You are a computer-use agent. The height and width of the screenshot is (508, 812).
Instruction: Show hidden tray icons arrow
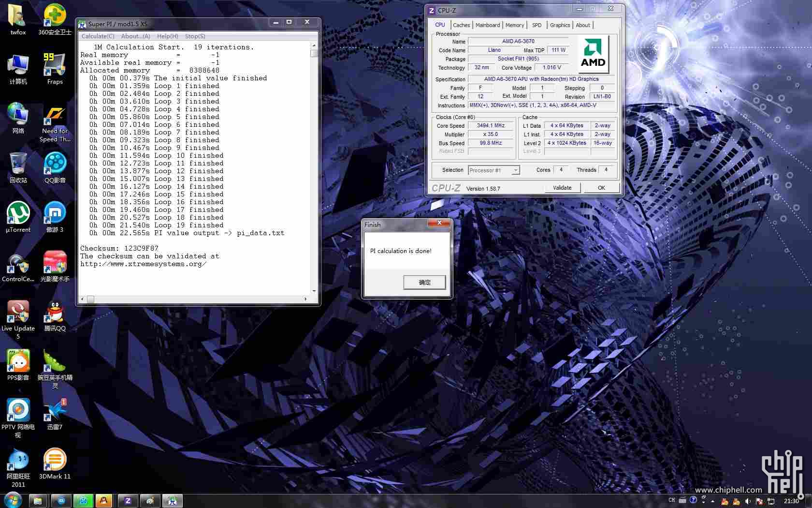click(x=713, y=501)
